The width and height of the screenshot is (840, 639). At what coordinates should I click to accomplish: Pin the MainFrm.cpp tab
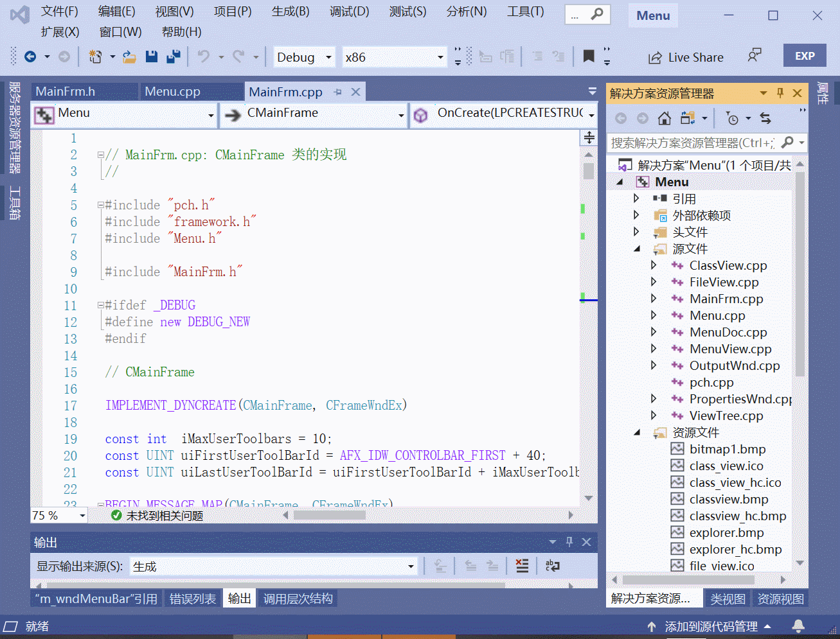click(x=338, y=92)
